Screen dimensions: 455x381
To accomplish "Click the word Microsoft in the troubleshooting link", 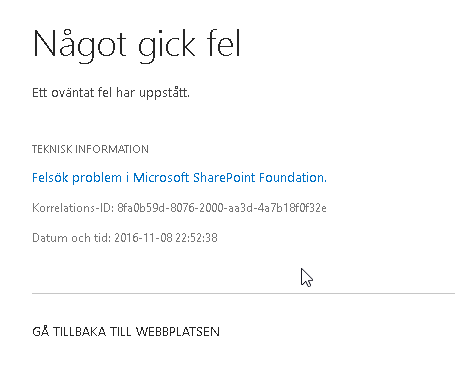I will coord(161,178).
